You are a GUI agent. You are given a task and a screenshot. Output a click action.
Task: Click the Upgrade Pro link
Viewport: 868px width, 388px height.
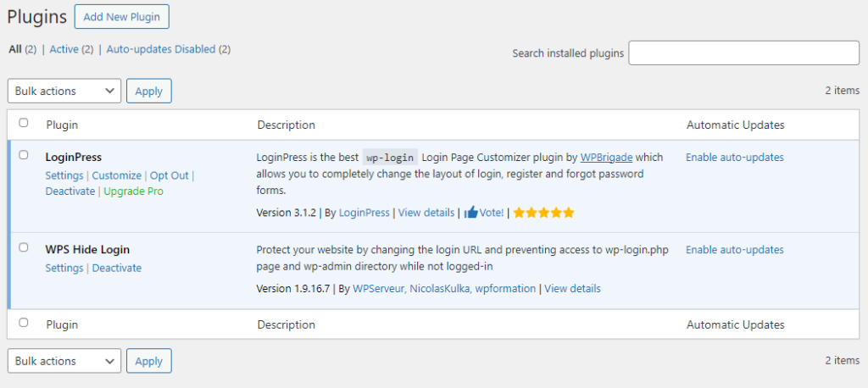tap(133, 191)
